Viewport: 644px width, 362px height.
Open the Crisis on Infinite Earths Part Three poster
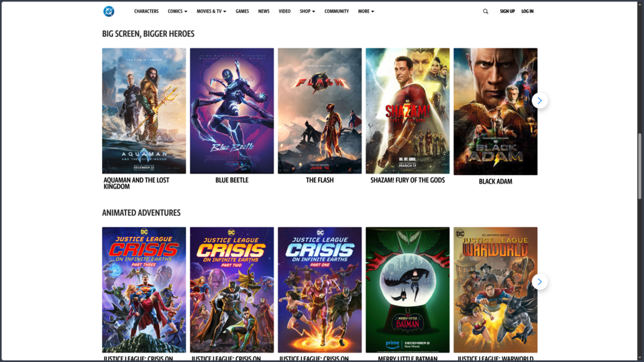click(x=144, y=290)
